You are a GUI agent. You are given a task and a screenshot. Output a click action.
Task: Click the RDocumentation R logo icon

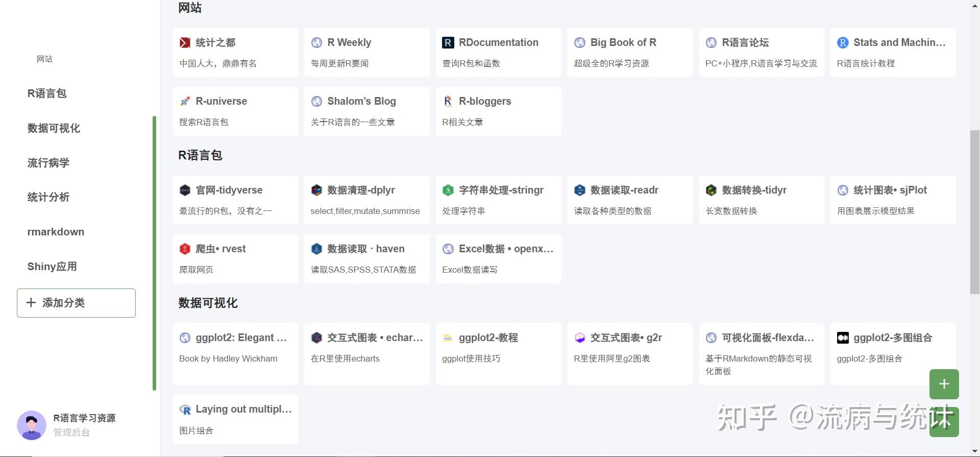[x=448, y=43]
